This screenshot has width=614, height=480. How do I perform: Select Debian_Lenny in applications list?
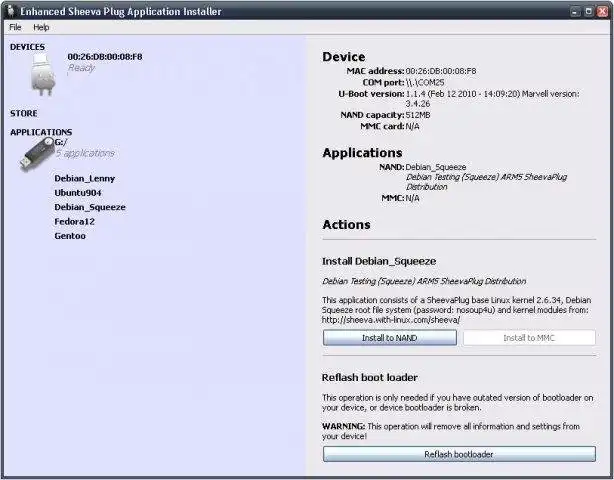(x=85, y=179)
